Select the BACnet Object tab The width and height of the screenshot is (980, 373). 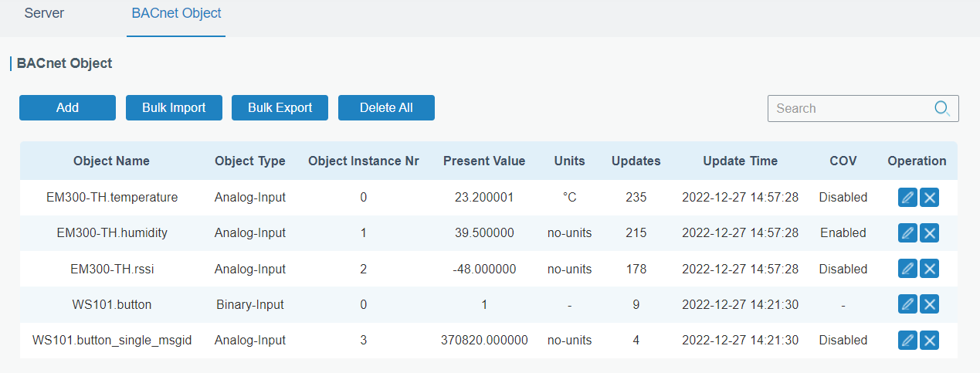(176, 14)
